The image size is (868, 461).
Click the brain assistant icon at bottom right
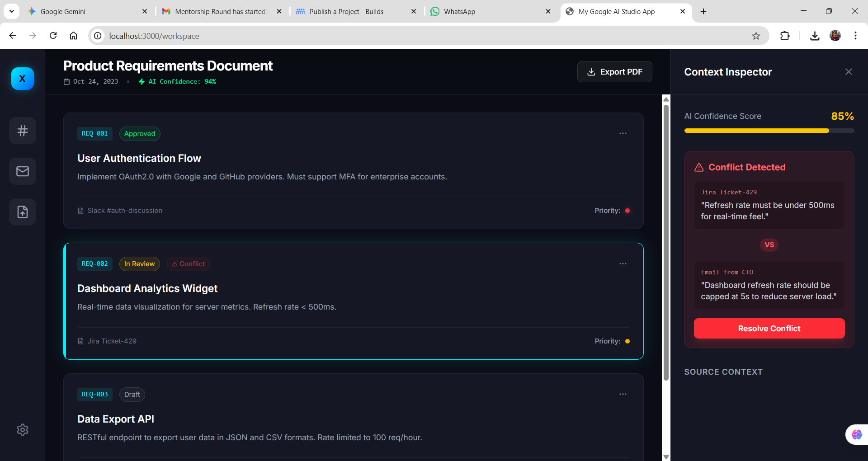coord(857,434)
